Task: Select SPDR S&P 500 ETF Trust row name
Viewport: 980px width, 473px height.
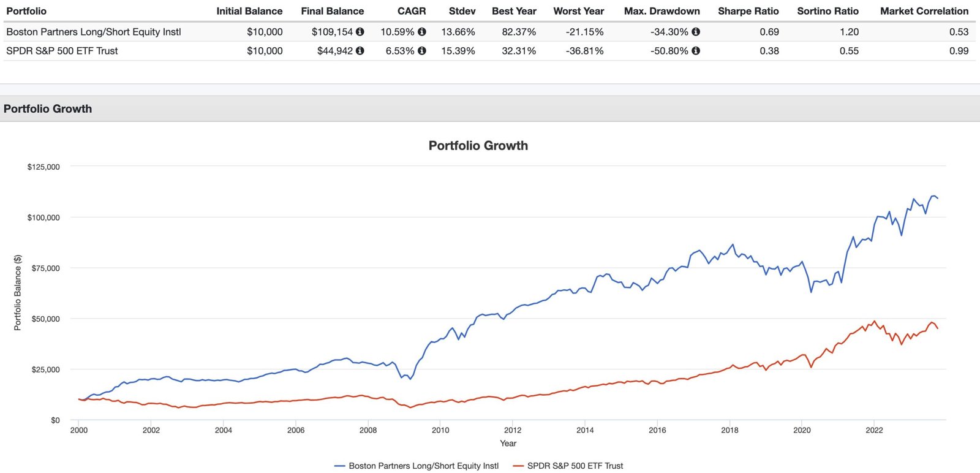Action: pos(62,51)
